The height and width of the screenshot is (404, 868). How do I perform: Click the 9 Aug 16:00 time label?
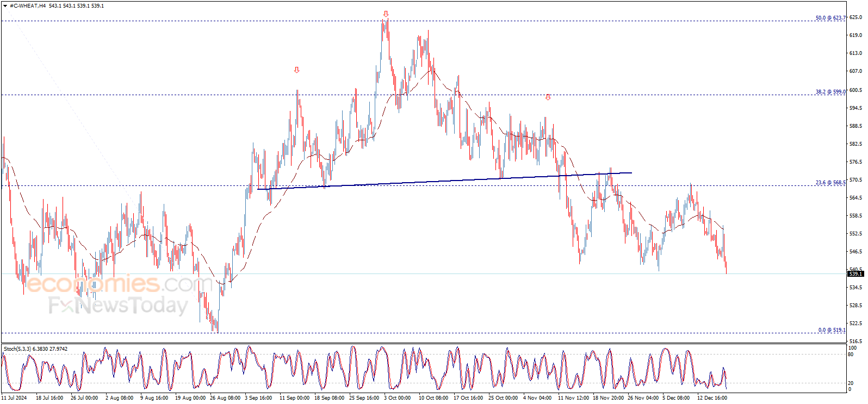(x=154, y=398)
